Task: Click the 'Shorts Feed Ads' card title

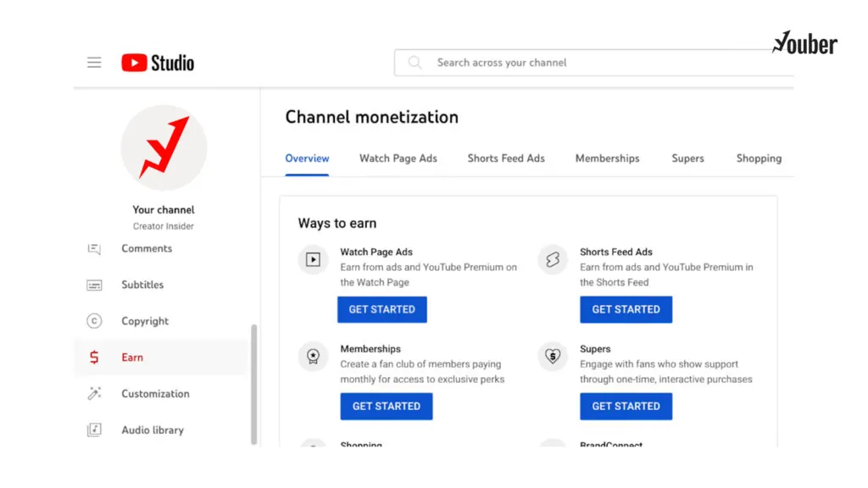Action: click(616, 252)
